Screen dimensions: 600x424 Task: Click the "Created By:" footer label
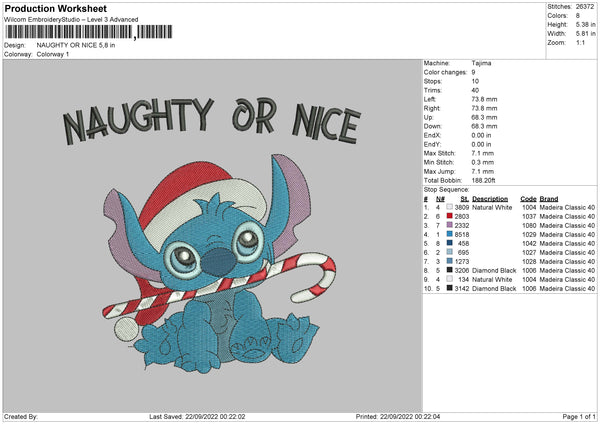pyautogui.click(x=21, y=416)
